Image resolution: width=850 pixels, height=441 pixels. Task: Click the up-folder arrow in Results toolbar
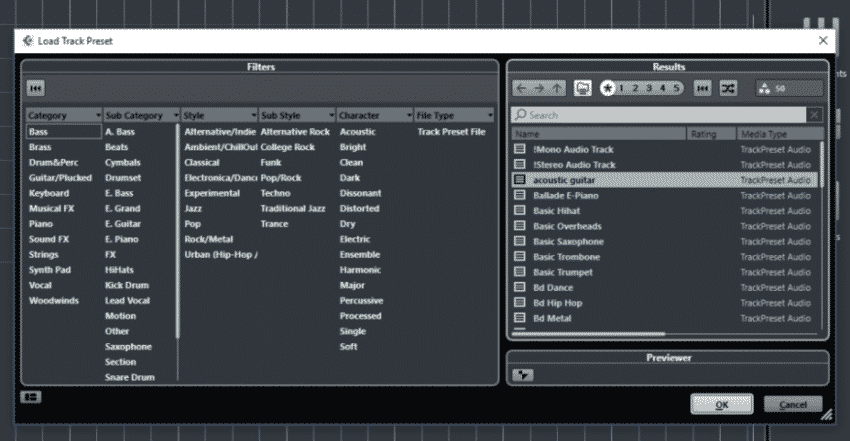pyautogui.click(x=558, y=89)
